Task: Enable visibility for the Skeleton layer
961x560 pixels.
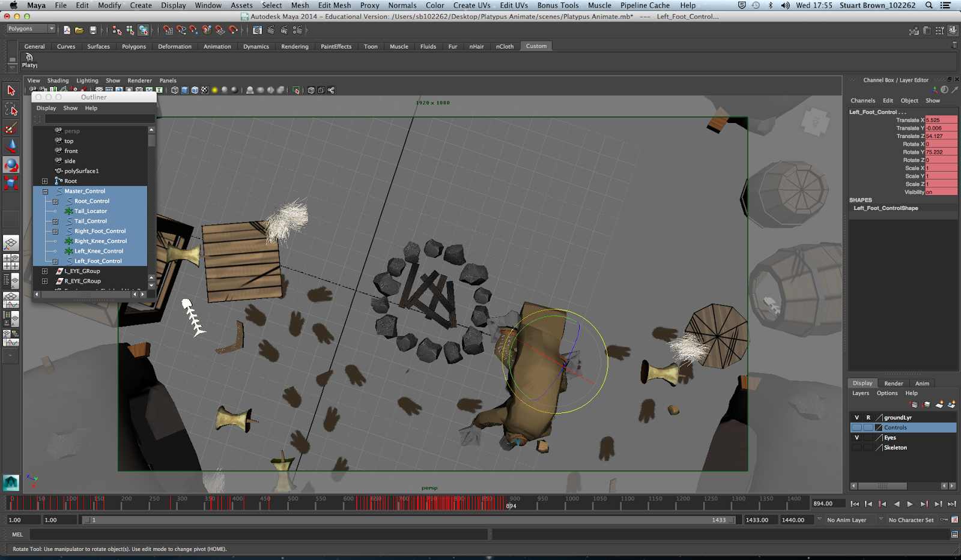Action: tap(857, 447)
